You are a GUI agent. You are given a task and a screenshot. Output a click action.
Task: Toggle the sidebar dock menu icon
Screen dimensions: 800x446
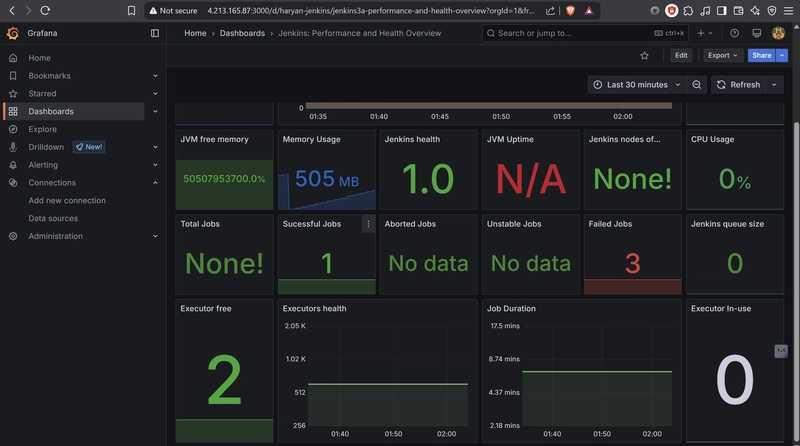click(x=154, y=33)
